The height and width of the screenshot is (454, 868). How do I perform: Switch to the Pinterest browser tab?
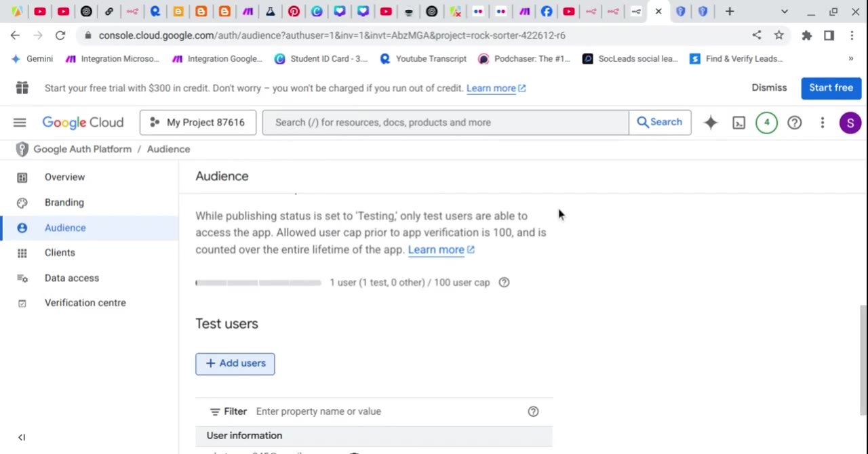coord(294,12)
